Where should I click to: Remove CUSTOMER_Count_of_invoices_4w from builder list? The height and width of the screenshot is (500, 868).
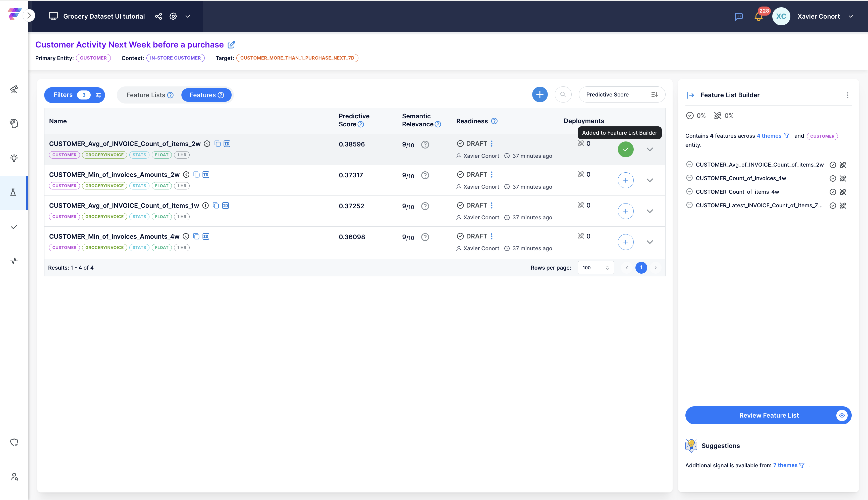pos(689,178)
